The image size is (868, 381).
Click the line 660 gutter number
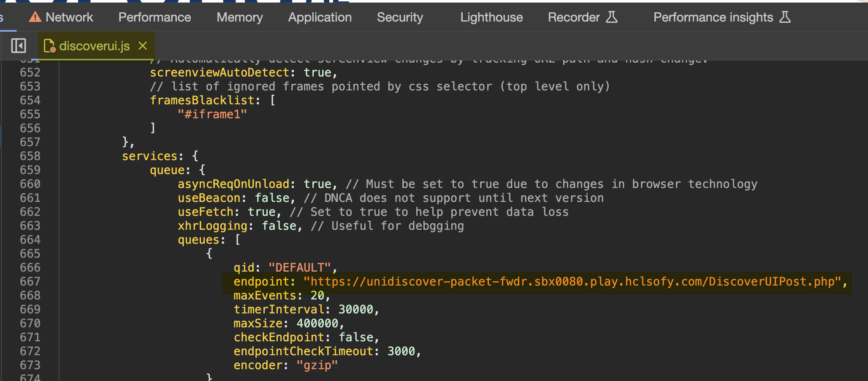pos(30,184)
